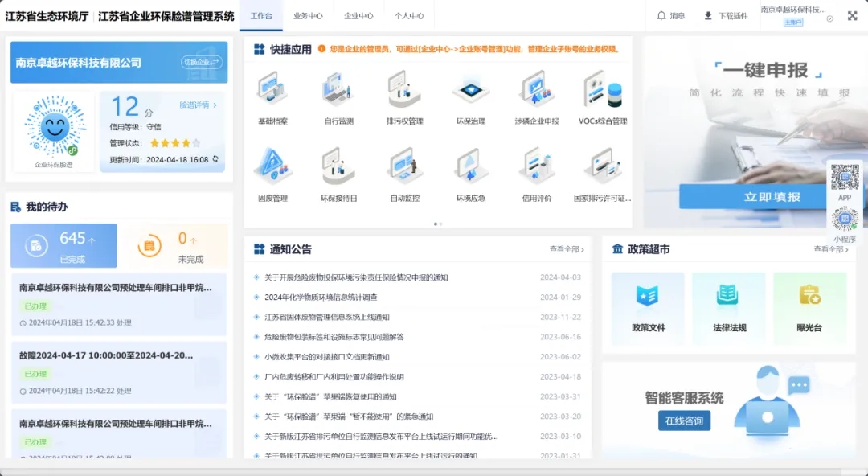This screenshot has width=868, height=476.
Task: Open the 政策文件 policy card
Action: 647,306
